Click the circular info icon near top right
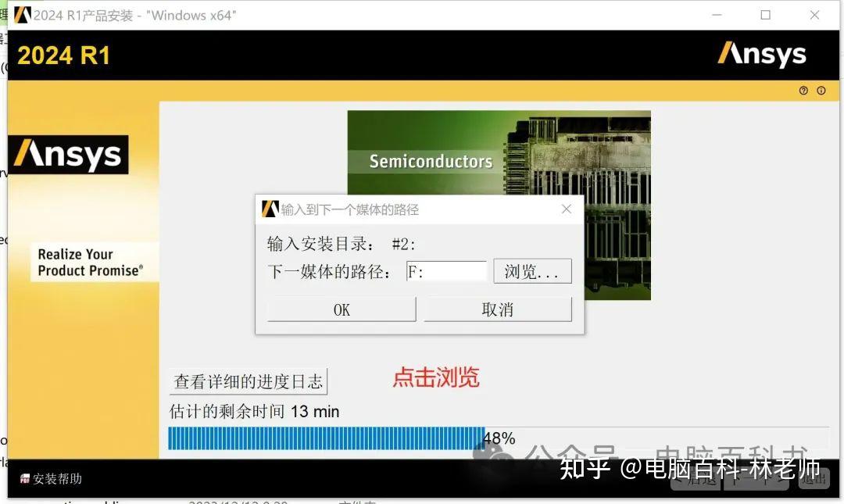The image size is (844, 504). 823,91
